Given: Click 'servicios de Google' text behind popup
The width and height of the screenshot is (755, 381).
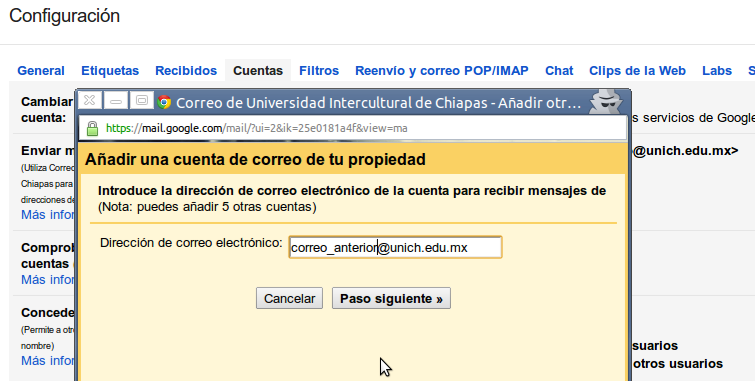Looking at the screenshot, I should click(x=693, y=118).
